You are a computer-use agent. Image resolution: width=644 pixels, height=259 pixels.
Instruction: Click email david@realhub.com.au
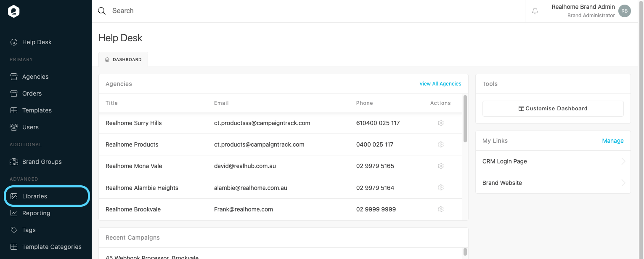245,166
